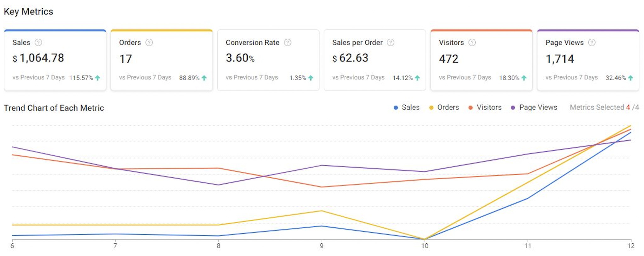Click the Metrics Selected 4/4 counter
644x256 pixels.
point(604,108)
